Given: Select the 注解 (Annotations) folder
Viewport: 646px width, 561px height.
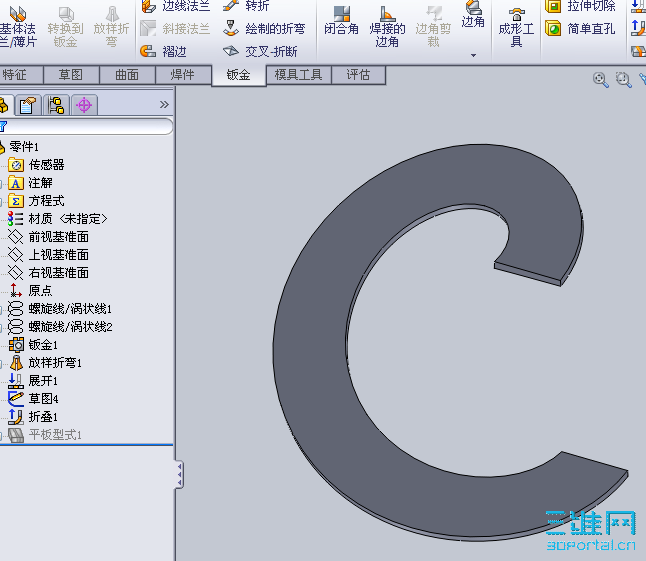Looking at the screenshot, I should pyautogui.click(x=30, y=183).
